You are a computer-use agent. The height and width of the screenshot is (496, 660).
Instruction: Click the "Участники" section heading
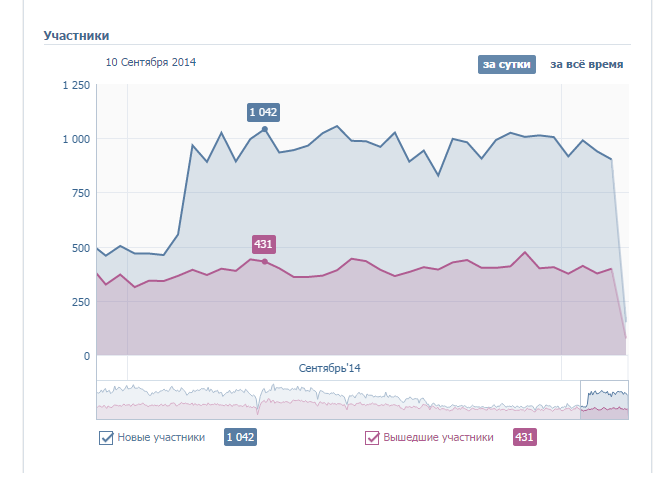point(76,36)
